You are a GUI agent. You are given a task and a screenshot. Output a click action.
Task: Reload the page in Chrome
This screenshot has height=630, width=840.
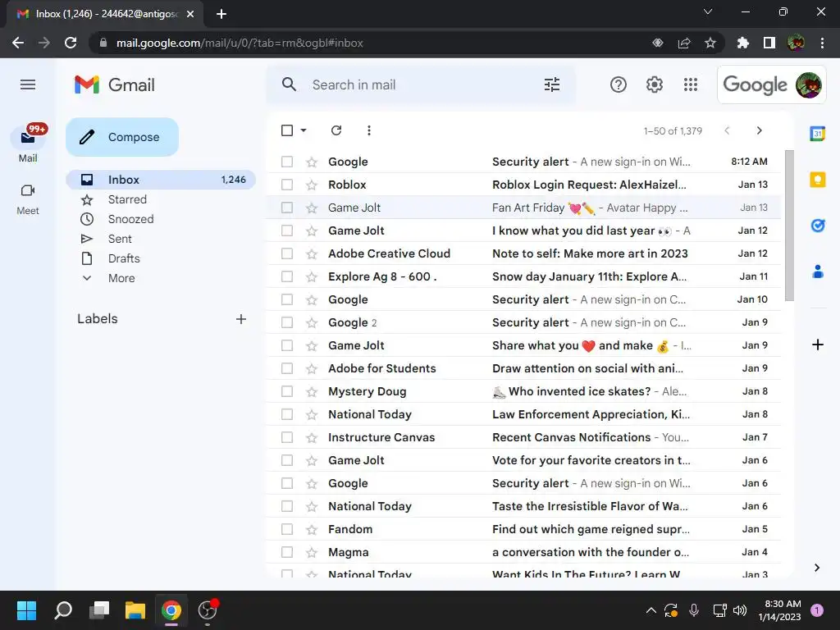point(71,43)
